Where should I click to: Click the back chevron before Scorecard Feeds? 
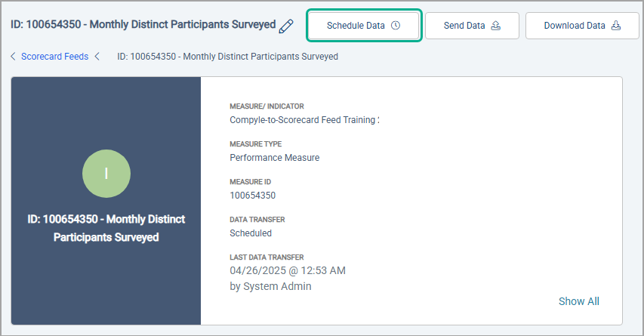click(14, 57)
